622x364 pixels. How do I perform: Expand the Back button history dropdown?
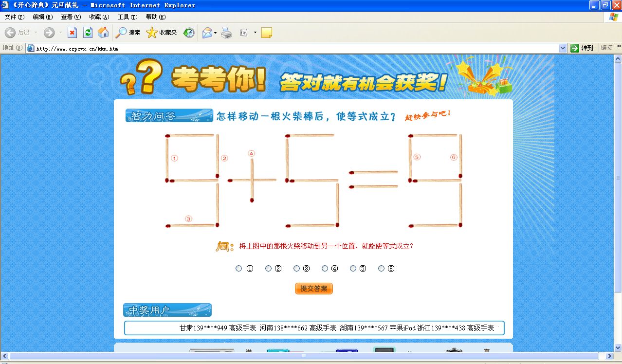36,32
